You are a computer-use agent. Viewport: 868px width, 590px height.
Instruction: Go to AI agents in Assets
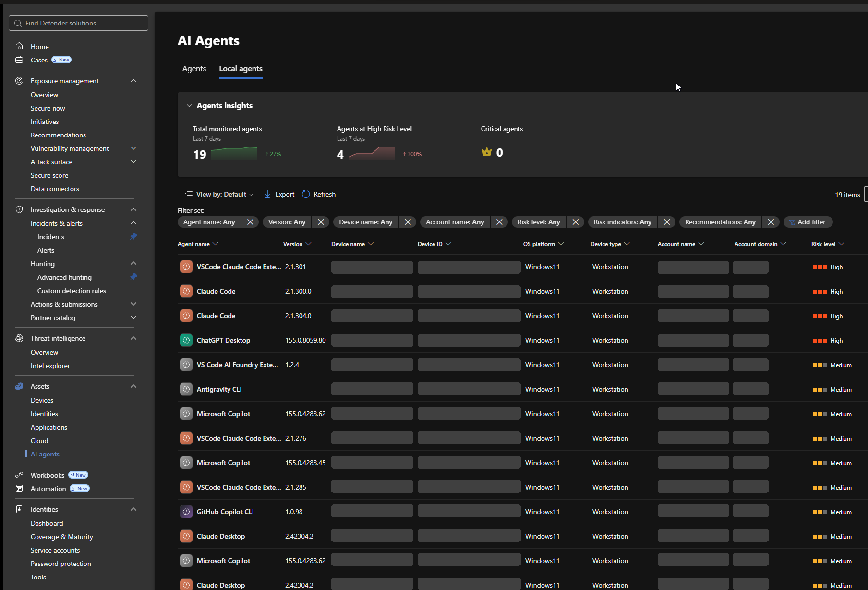click(45, 454)
